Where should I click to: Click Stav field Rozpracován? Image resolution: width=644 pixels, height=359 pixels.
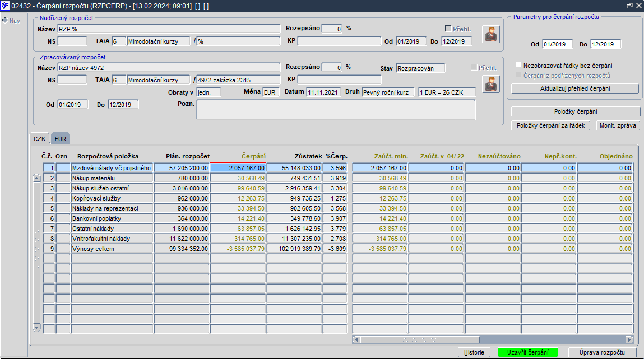point(420,68)
